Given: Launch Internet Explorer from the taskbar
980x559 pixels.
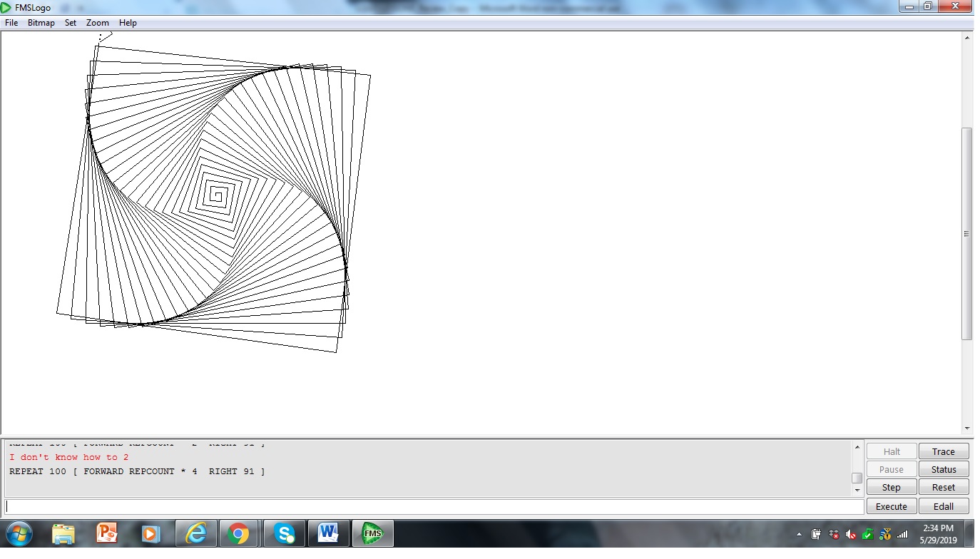Looking at the screenshot, I should coord(195,533).
